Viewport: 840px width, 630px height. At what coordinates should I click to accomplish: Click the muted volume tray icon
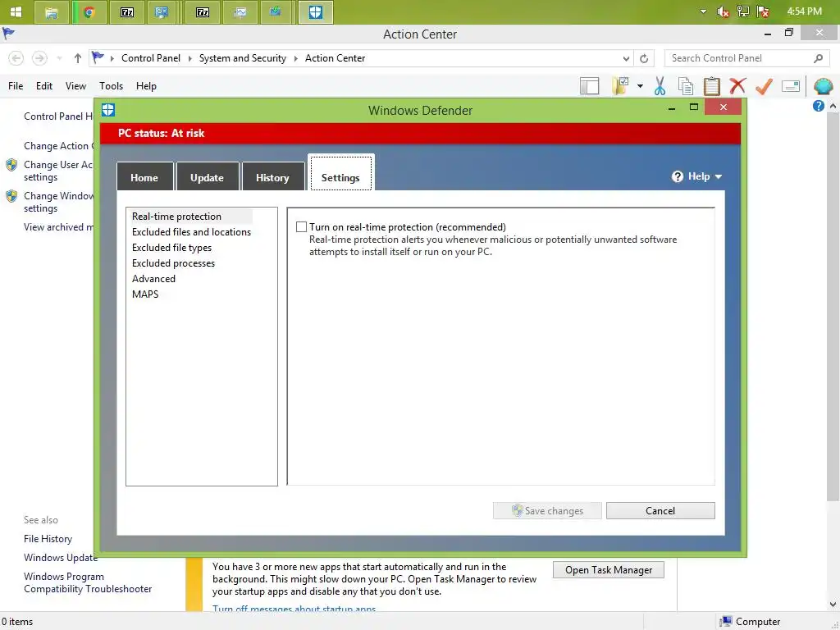(x=723, y=11)
